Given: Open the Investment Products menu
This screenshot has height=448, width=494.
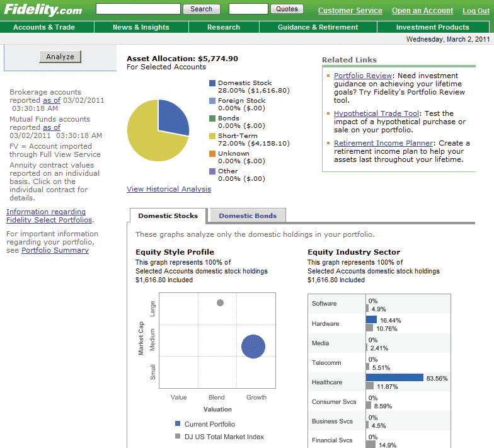Looking at the screenshot, I should pyautogui.click(x=432, y=28).
